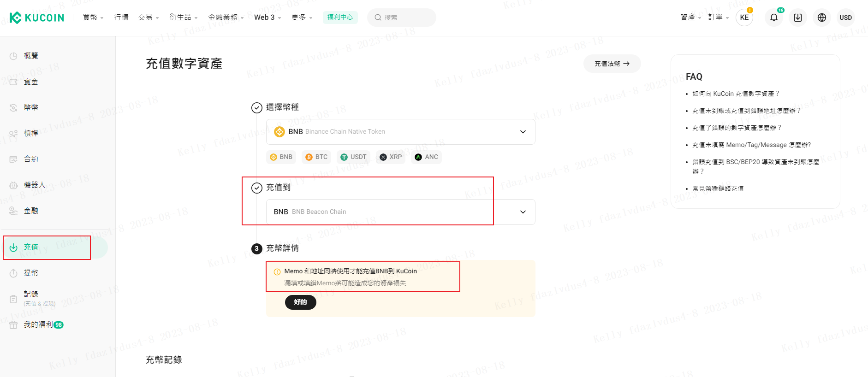Open the 金融業務 dropdown menu

[226, 18]
